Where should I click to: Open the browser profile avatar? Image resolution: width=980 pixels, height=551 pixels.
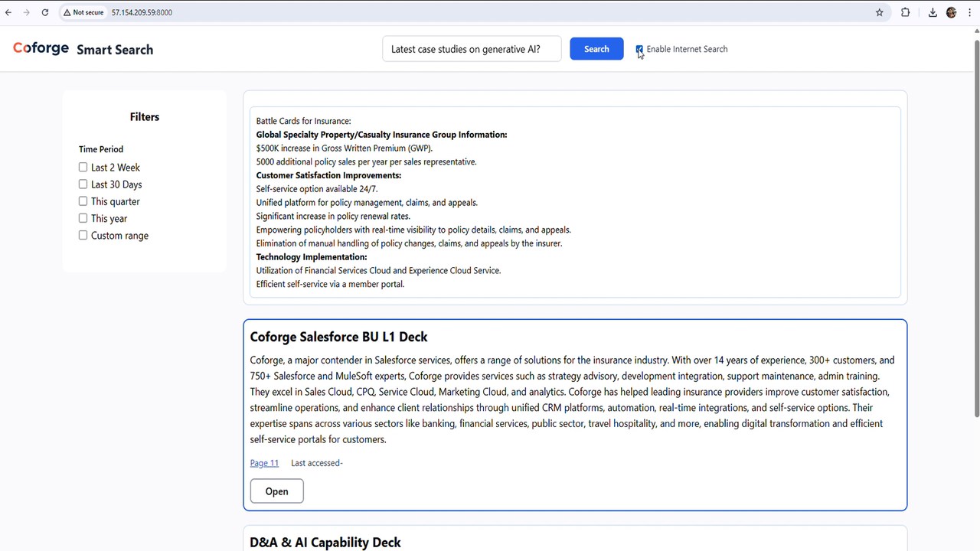(952, 12)
